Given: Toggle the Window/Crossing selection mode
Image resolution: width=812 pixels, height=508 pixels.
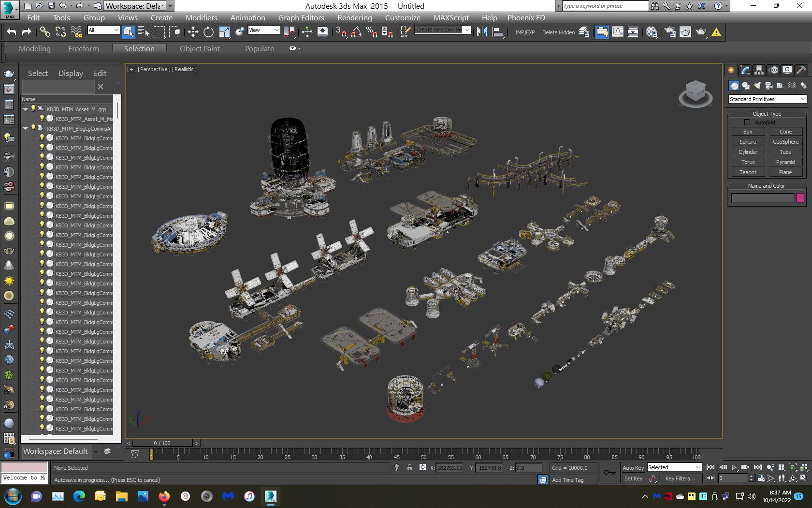Looking at the screenshot, I should pos(174,32).
